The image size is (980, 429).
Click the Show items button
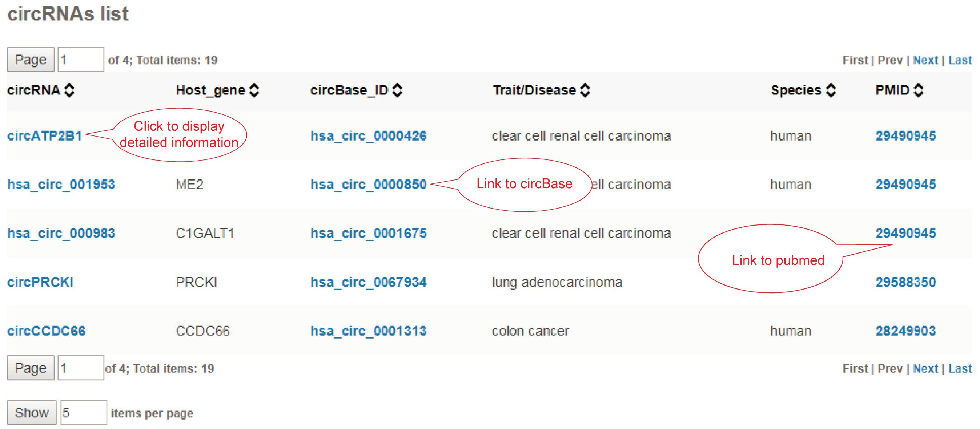tap(32, 413)
